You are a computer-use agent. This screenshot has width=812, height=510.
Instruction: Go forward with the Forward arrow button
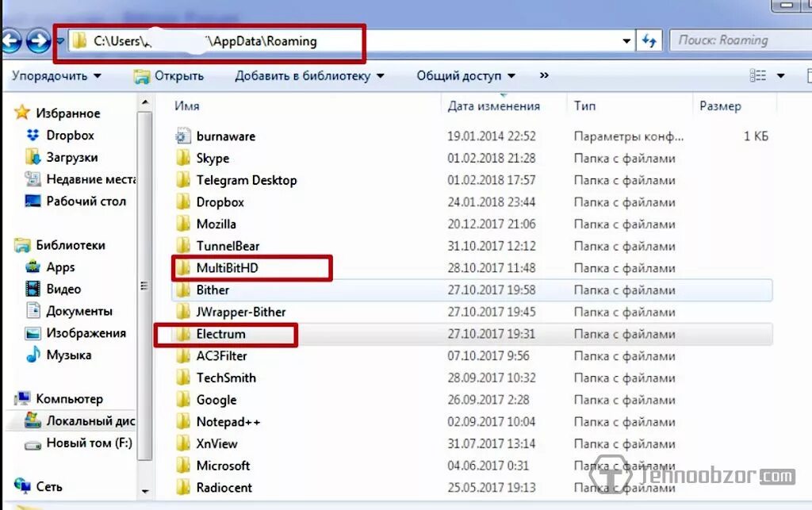click(38, 41)
